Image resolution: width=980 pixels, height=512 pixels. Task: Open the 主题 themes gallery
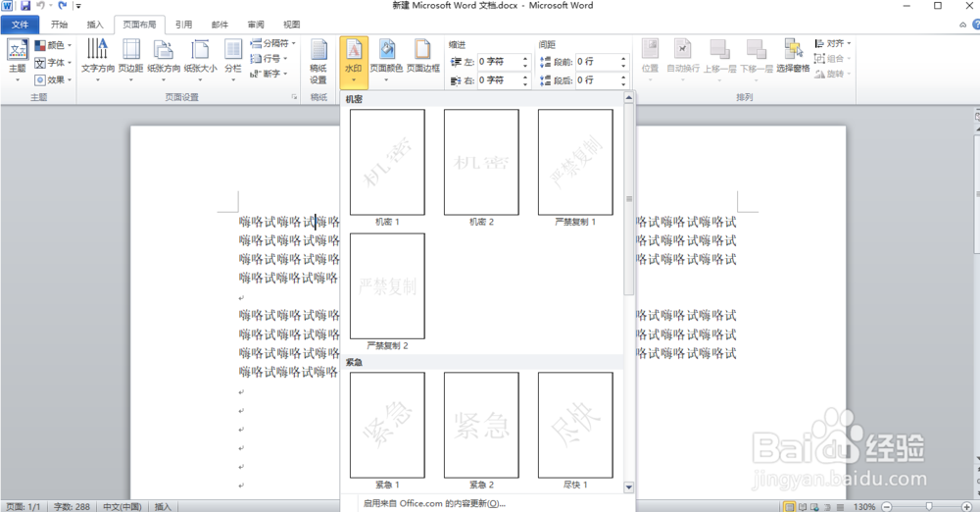(x=18, y=60)
